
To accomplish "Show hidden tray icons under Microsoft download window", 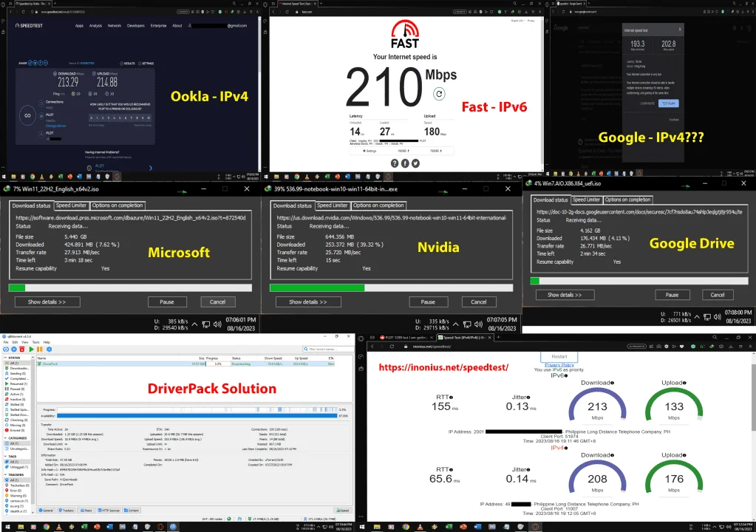I will [194, 324].
